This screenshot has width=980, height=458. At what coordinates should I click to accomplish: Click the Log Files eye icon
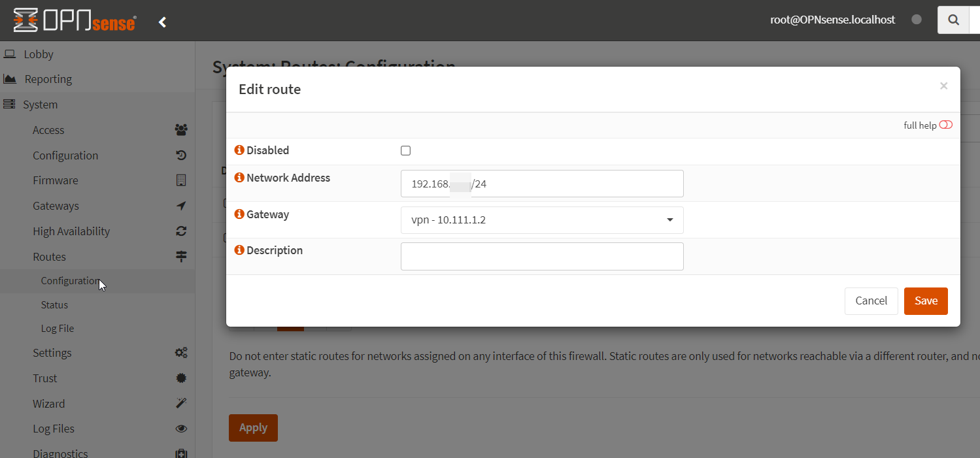(x=181, y=428)
